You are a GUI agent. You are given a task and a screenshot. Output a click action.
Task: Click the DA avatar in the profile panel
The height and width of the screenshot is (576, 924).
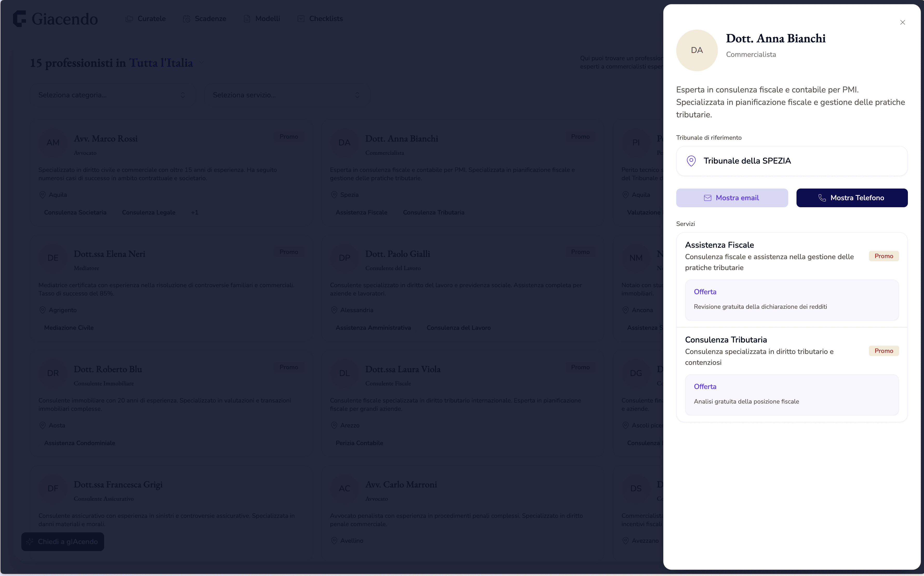click(697, 50)
